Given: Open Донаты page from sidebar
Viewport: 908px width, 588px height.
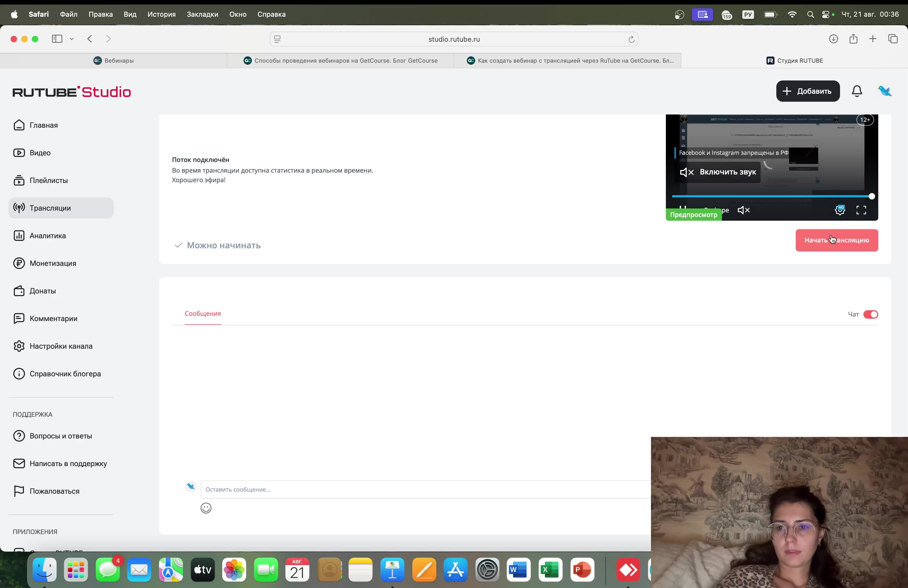Looking at the screenshot, I should [42, 291].
